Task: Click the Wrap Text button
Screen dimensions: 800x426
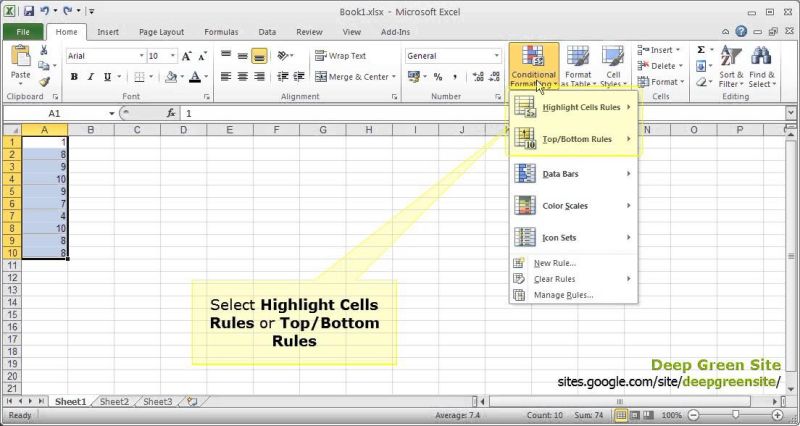Action: click(x=341, y=56)
